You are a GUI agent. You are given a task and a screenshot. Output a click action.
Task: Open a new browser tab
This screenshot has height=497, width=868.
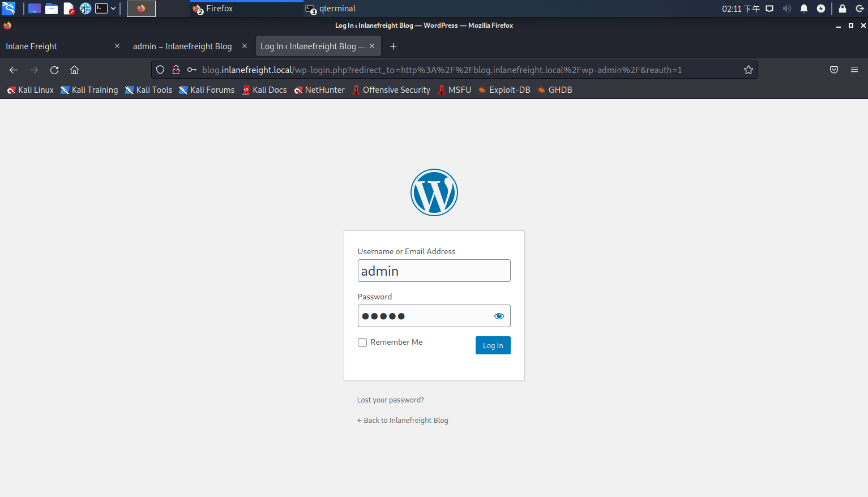(394, 46)
